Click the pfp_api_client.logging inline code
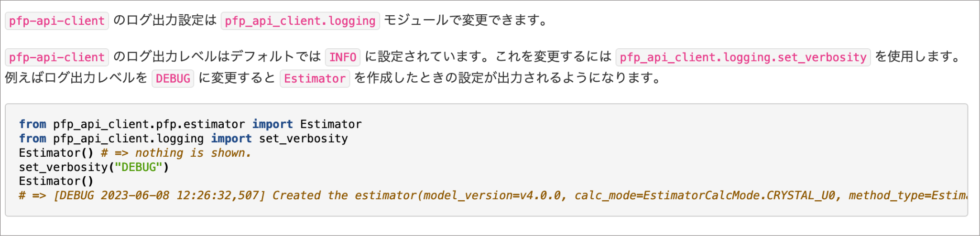 pos(300,21)
